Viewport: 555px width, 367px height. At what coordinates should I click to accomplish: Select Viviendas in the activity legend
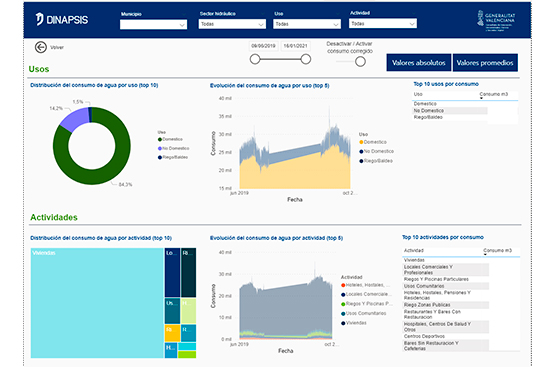[x=354, y=323]
